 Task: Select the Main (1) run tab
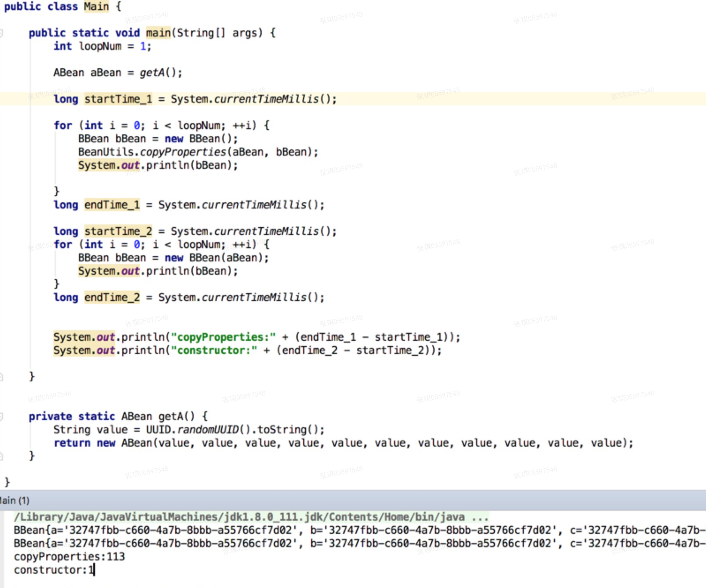14,501
